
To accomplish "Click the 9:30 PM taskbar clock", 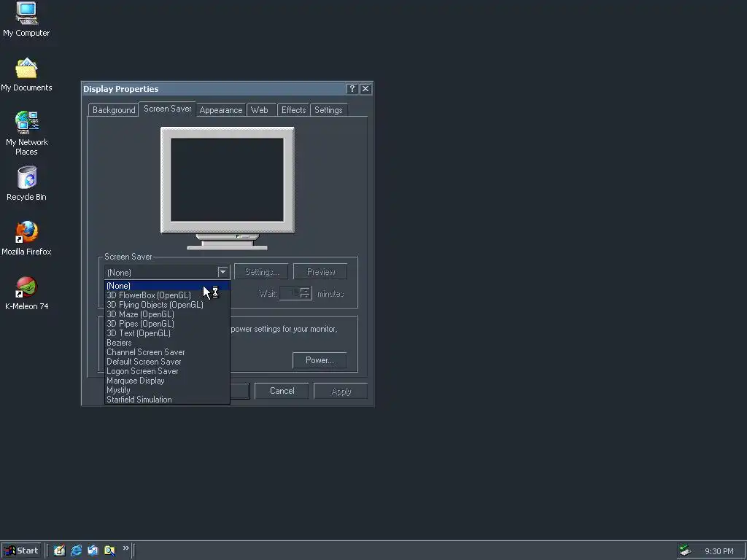I will [x=719, y=551].
